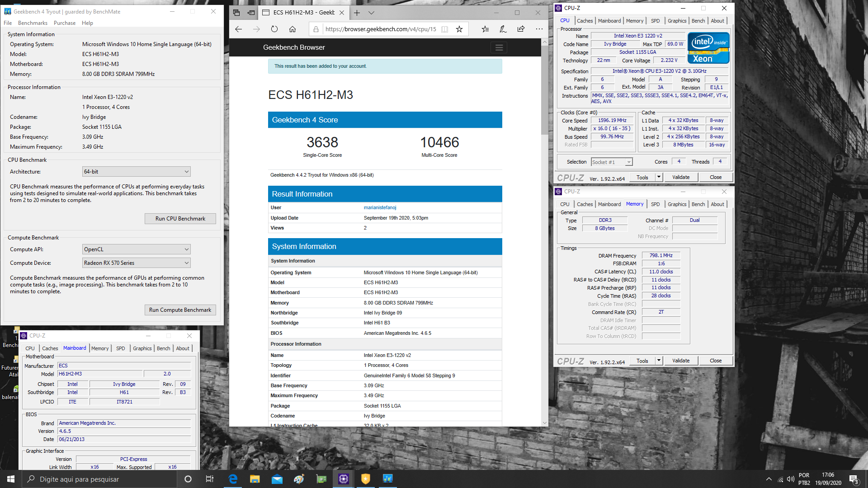Open the volume control in tray
Screen dimensions: 868x488
click(791, 479)
